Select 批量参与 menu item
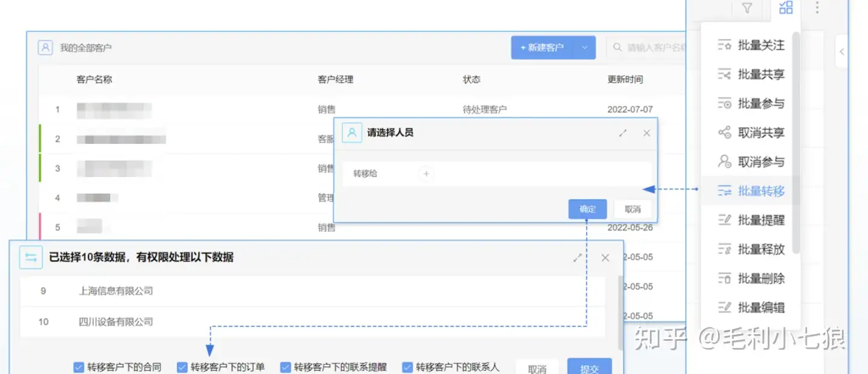 point(751,104)
